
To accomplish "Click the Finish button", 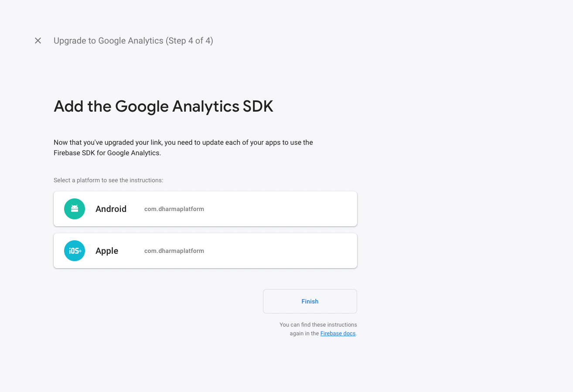I will (310, 301).
